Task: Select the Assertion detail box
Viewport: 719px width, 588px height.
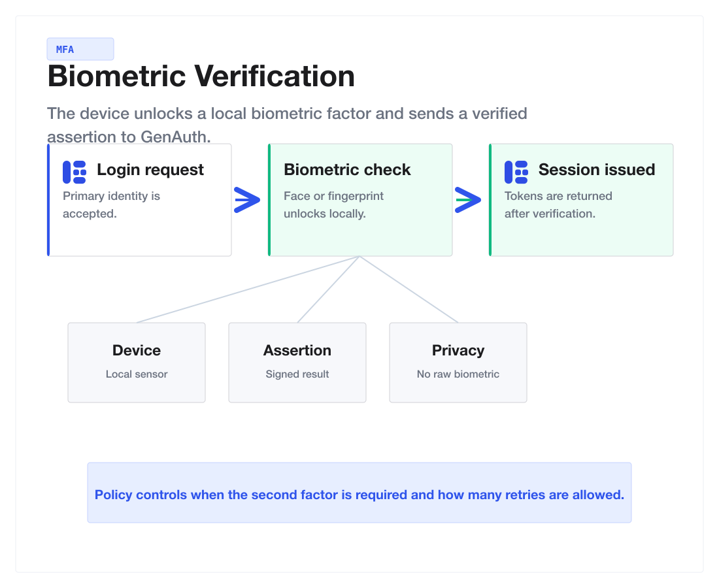Action: (297, 363)
